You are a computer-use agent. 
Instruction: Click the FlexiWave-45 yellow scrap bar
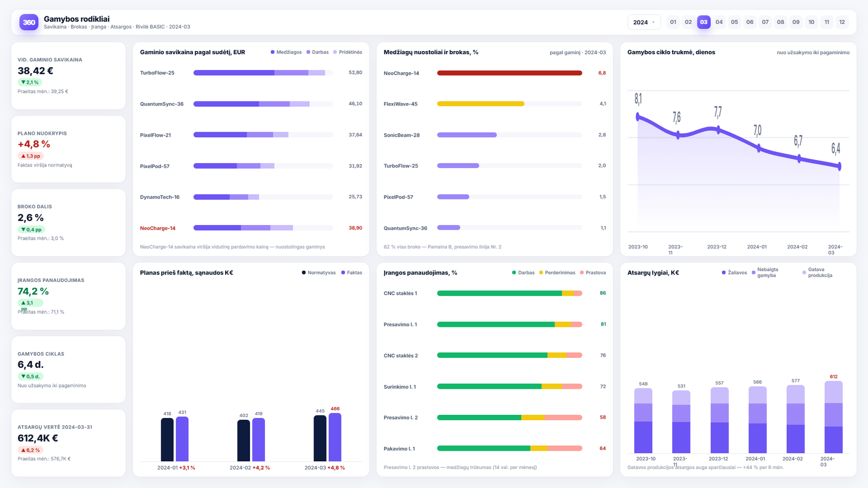481,104
